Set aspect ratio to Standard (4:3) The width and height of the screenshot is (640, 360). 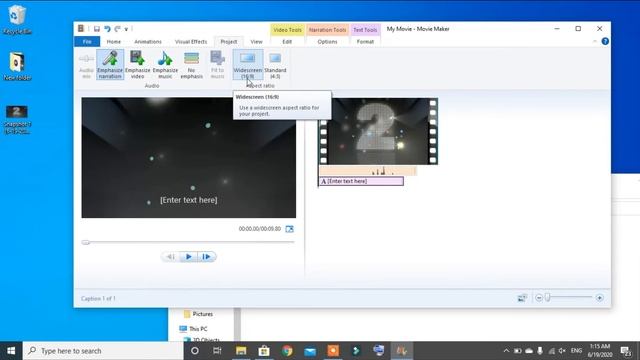(x=275, y=64)
